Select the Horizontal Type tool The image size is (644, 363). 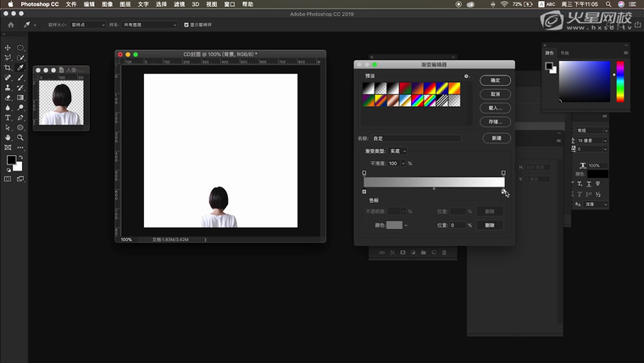(8, 117)
